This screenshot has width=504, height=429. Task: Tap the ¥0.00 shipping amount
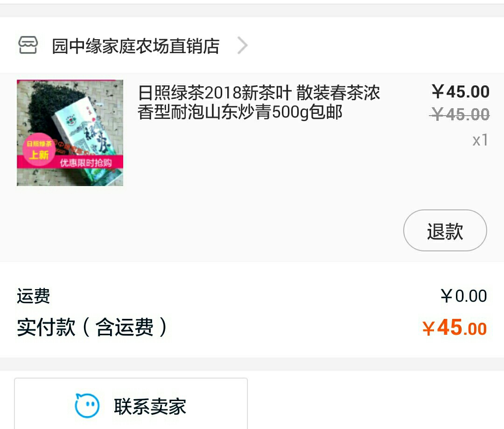(463, 296)
